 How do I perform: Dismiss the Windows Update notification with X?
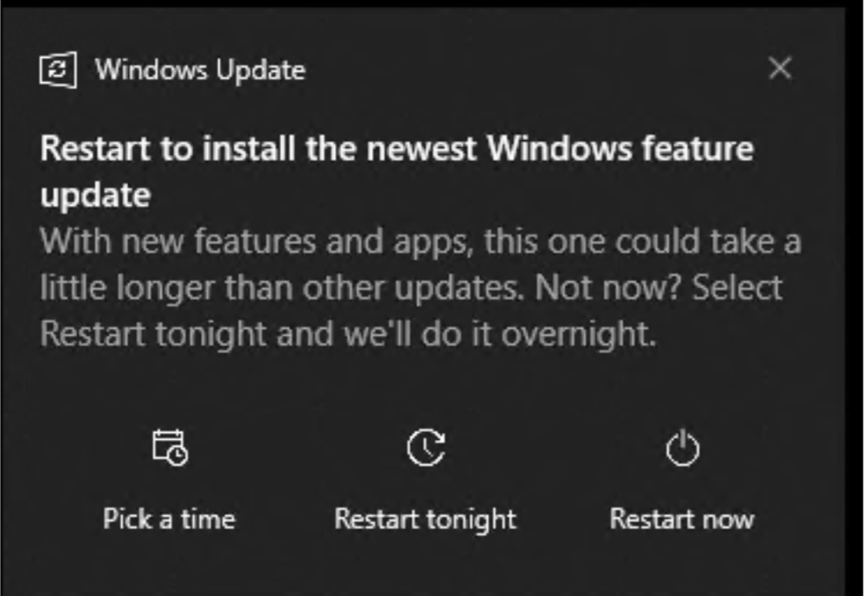(779, 68)
